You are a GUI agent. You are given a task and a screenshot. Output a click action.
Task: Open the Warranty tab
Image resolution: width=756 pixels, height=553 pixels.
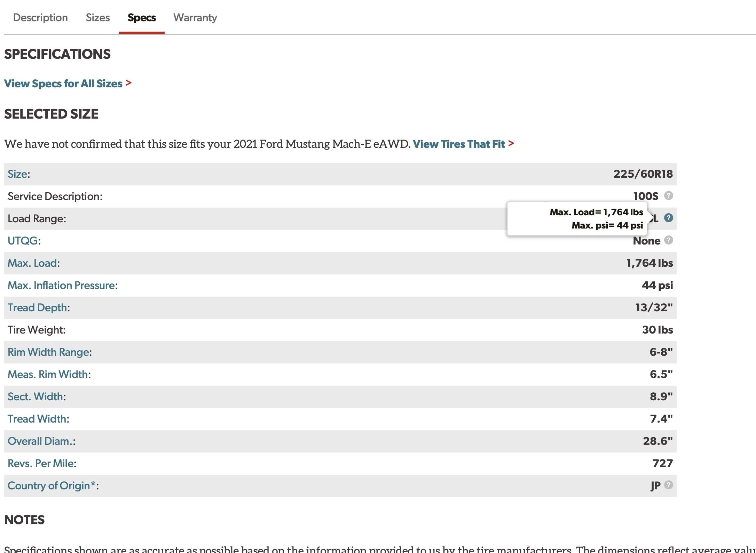point(195,17)
